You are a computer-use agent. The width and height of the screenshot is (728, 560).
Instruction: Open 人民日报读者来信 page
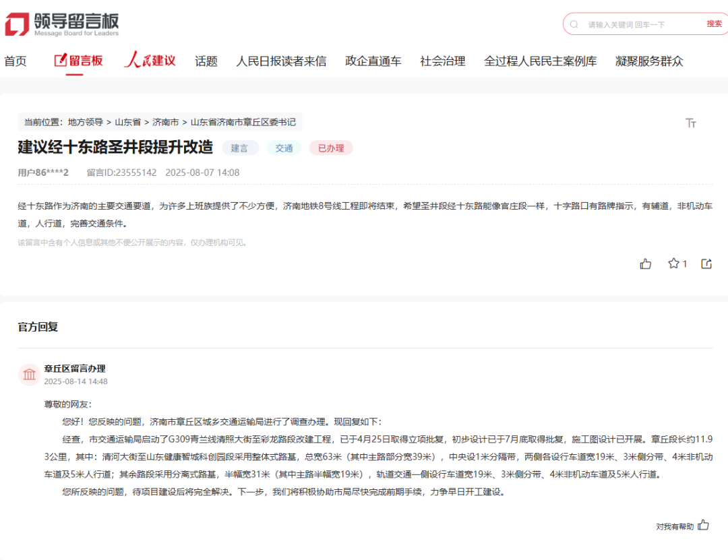click(281, 61)
